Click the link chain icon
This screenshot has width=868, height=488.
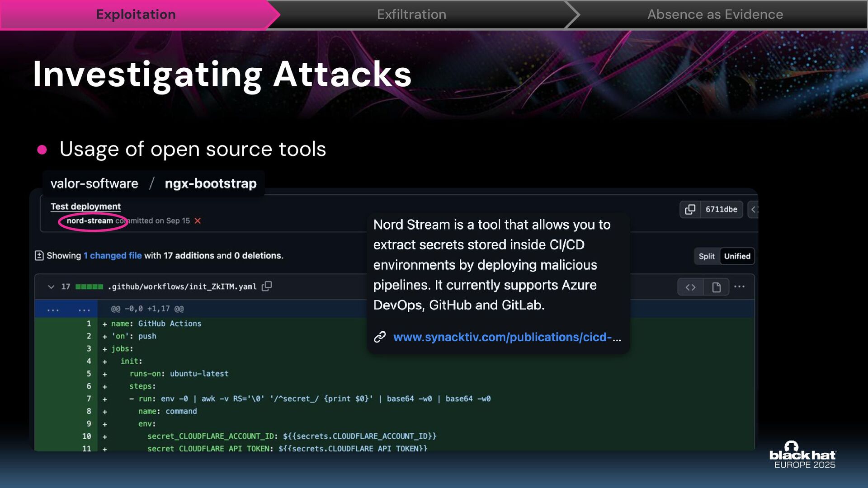(380, 337)
